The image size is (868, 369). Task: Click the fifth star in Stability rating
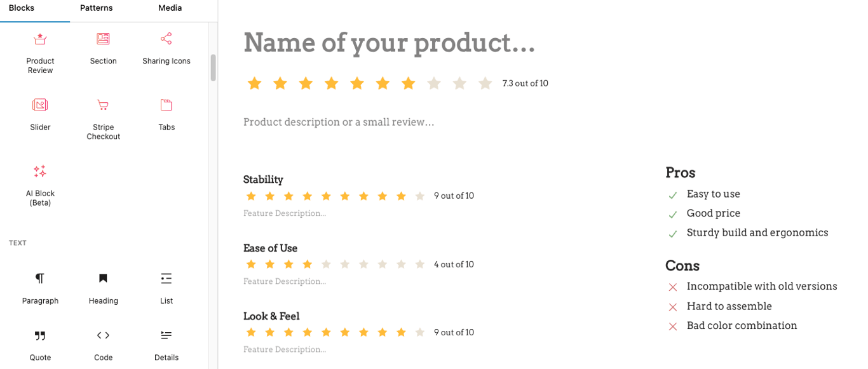point(326,196)
